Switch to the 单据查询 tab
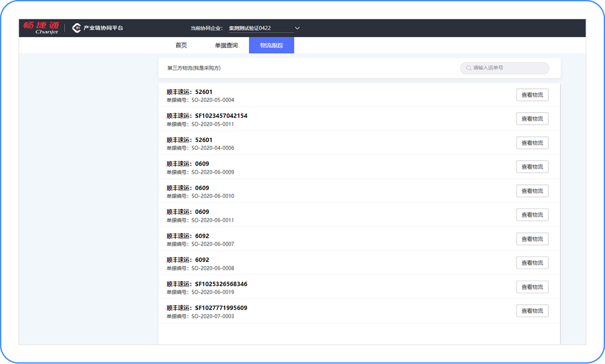 226,46
